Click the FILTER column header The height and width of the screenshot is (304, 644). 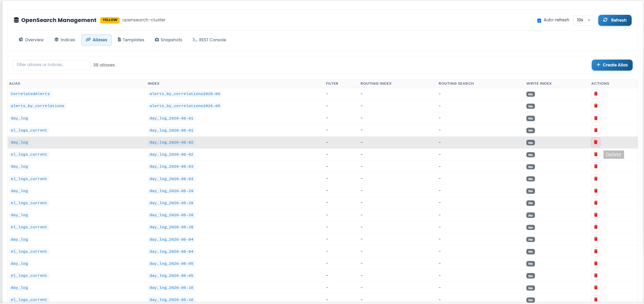[x=332, y=84]
